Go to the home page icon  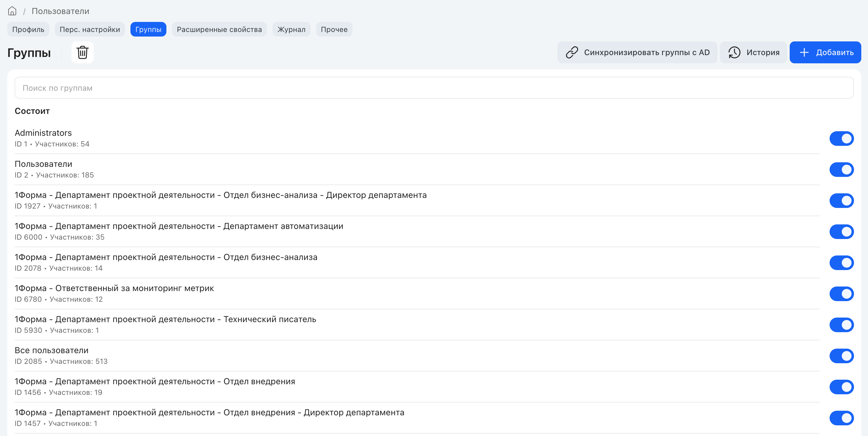[12, 11]
